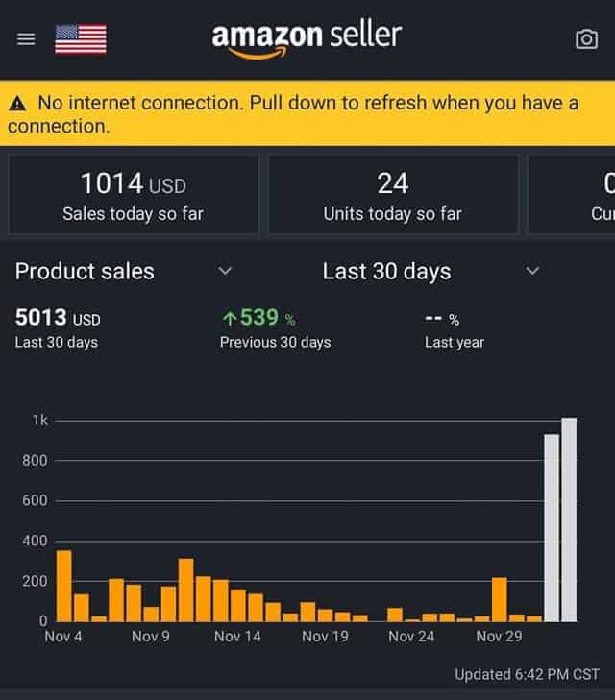Open the Sales today so far card

tap(133, 195)
